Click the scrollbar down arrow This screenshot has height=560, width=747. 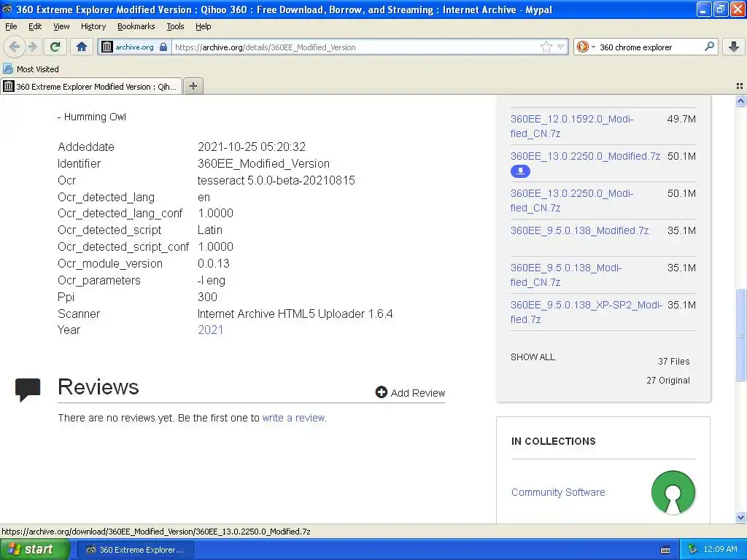[x=740, y=517]
